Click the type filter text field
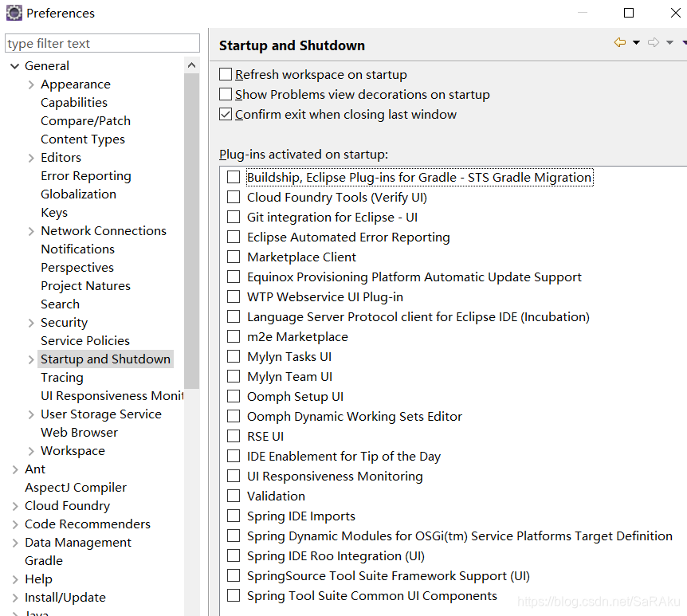The height and width of the screenshot is (616, 687). click(102, 44)
